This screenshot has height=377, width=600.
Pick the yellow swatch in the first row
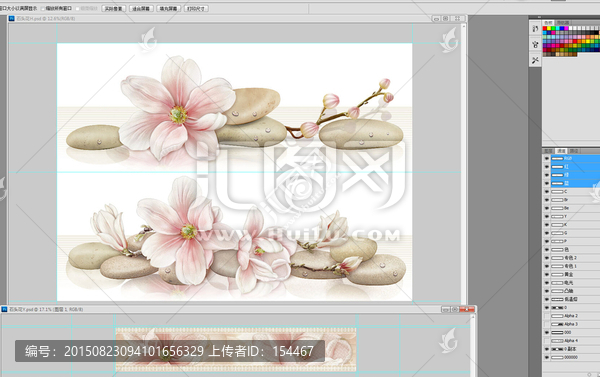[x=549, y=28]
